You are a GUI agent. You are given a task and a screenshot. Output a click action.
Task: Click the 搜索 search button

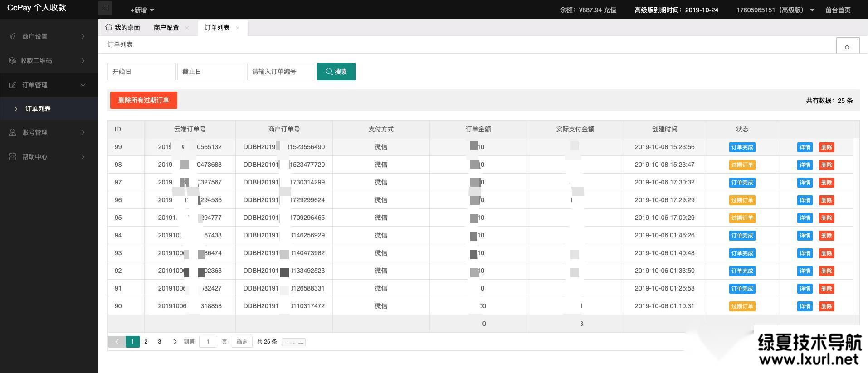(336, 72)
